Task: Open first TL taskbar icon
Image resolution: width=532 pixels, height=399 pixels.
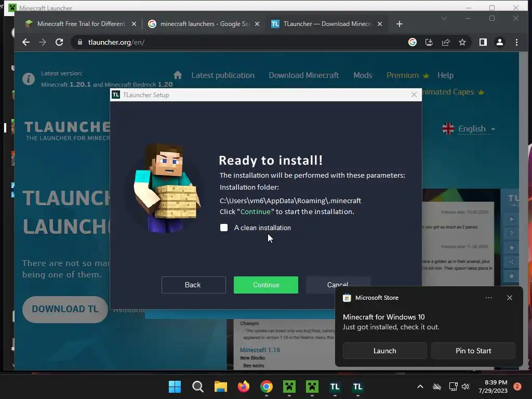Action: 335,387
